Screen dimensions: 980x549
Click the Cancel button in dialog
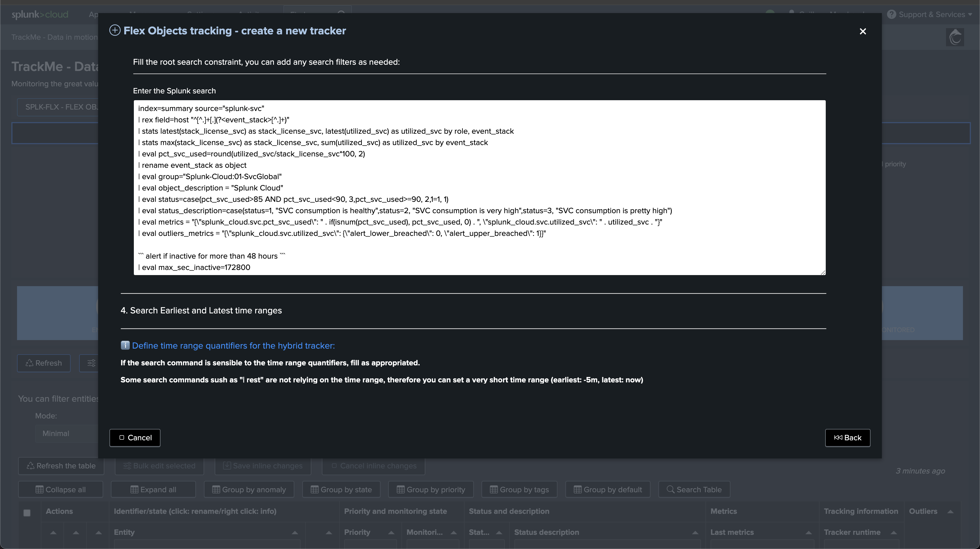coord(135,438)
